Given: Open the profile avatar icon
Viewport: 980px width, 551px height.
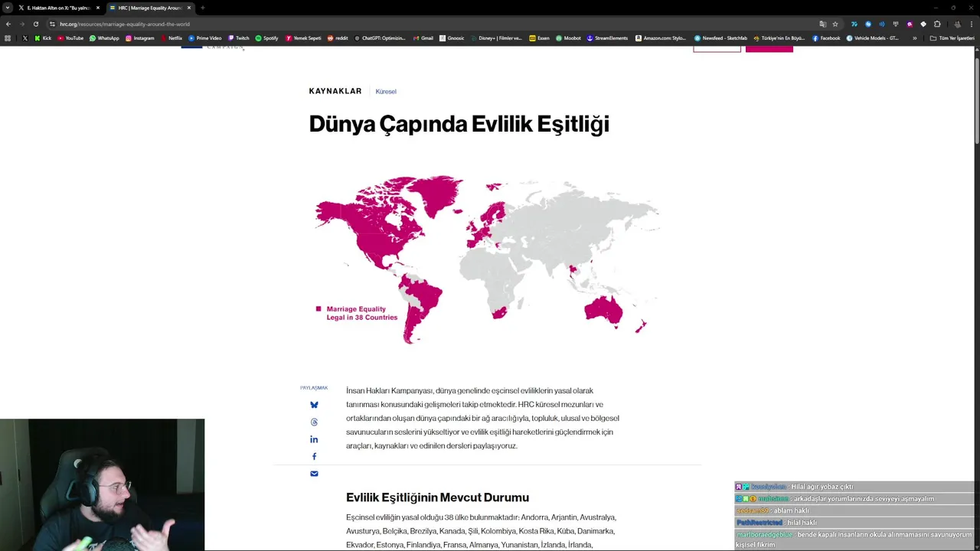Looking at the screenshot, I should coord(957,24).
